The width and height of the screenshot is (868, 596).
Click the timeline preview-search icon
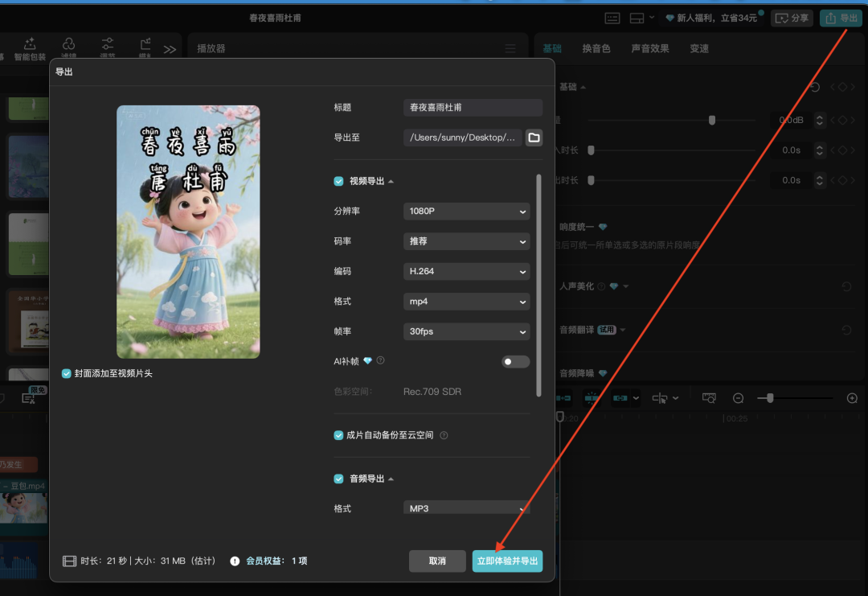coord(709,397)
